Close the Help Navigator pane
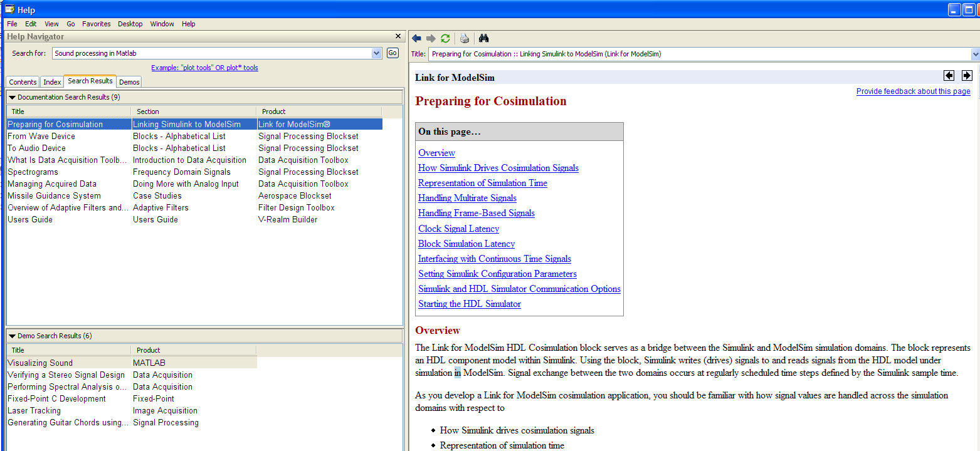The height and width of the screenshot is (451, 980). pos(398,36)
